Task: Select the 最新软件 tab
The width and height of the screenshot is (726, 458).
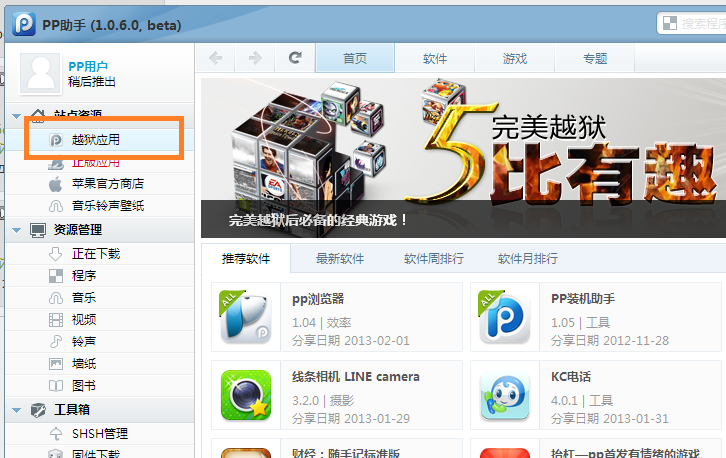Action: tap(340, 258)
